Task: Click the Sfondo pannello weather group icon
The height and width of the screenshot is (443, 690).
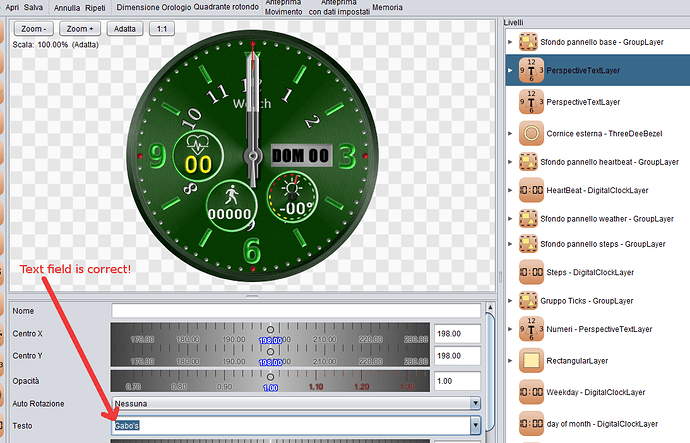Action: 528,219
